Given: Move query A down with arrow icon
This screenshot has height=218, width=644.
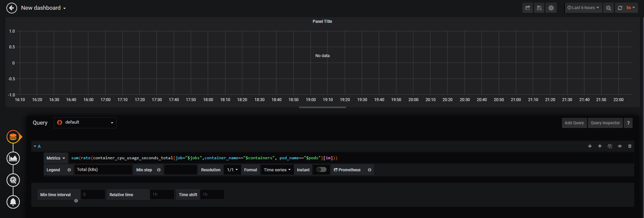Looking at the screenshot, I should click(590, 146).
